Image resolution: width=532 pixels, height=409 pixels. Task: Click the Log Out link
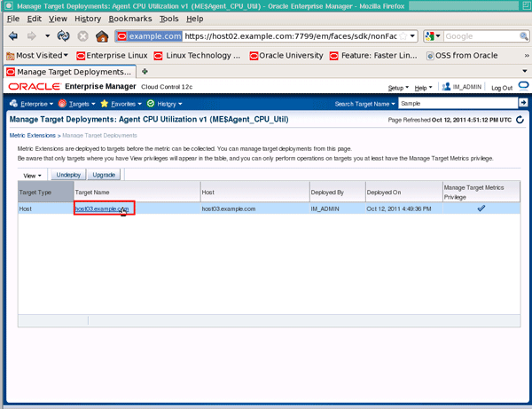(x=502, y=88)
